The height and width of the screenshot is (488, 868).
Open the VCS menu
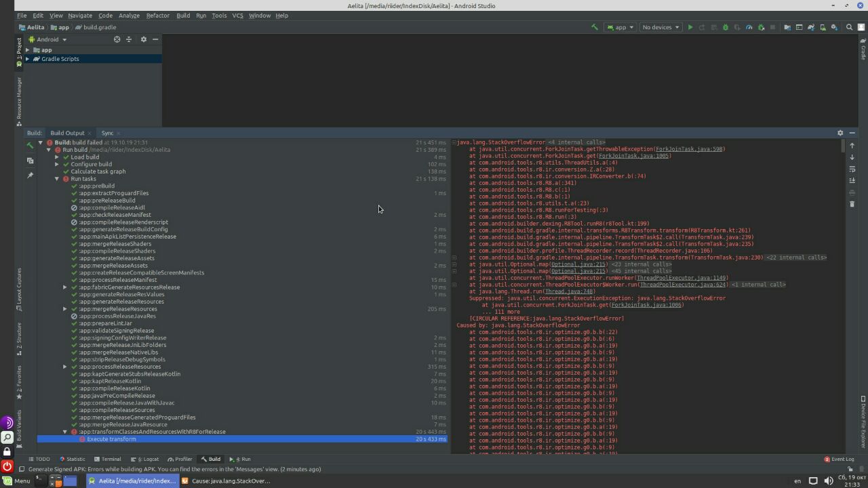pos(237,15)
